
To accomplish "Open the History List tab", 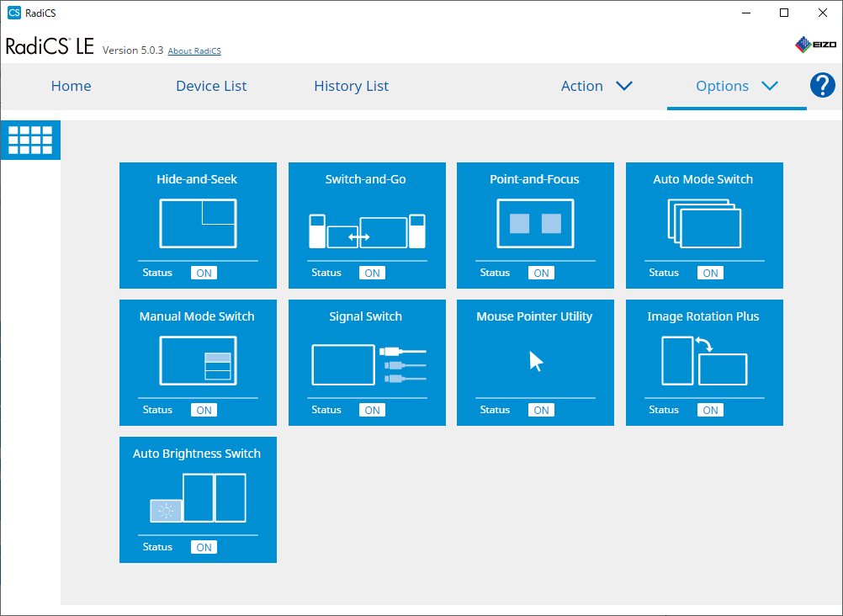I will point(351,86).
